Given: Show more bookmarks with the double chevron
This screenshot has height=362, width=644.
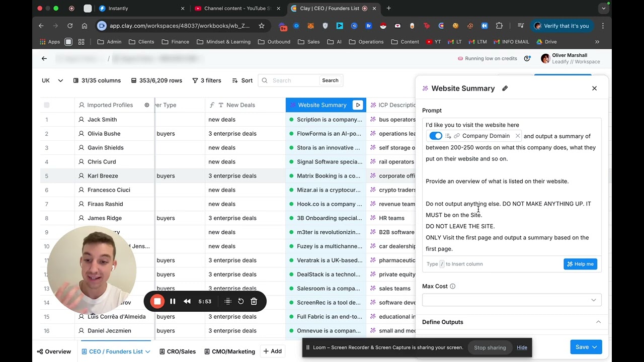Looking at the screenshot, I should 597,42.
